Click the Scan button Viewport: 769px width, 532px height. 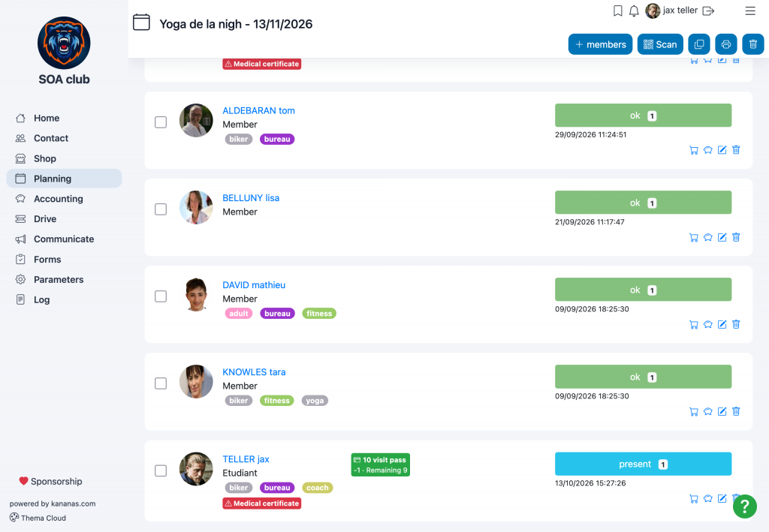click(660, 44)
